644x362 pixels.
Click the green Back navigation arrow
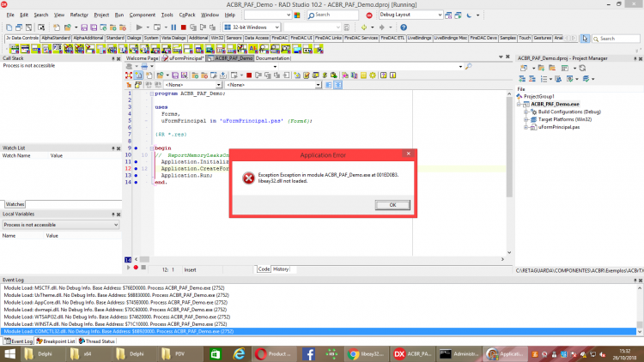pos(364,27)
